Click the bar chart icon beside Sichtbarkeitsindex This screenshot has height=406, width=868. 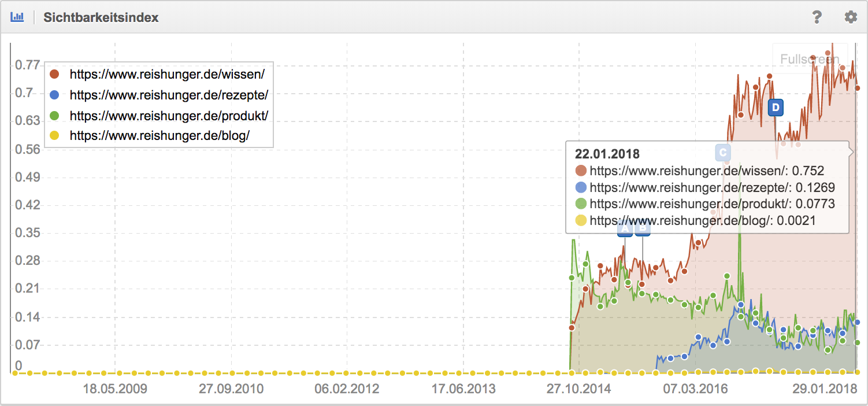[x=17, y=17]
